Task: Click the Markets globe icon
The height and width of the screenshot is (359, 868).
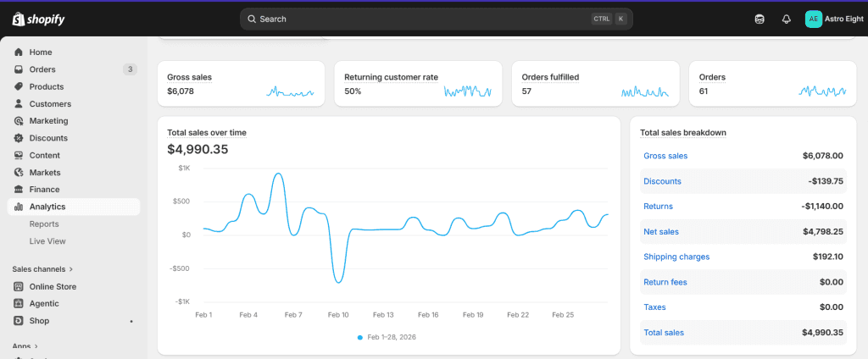Action: coord(19,172)
